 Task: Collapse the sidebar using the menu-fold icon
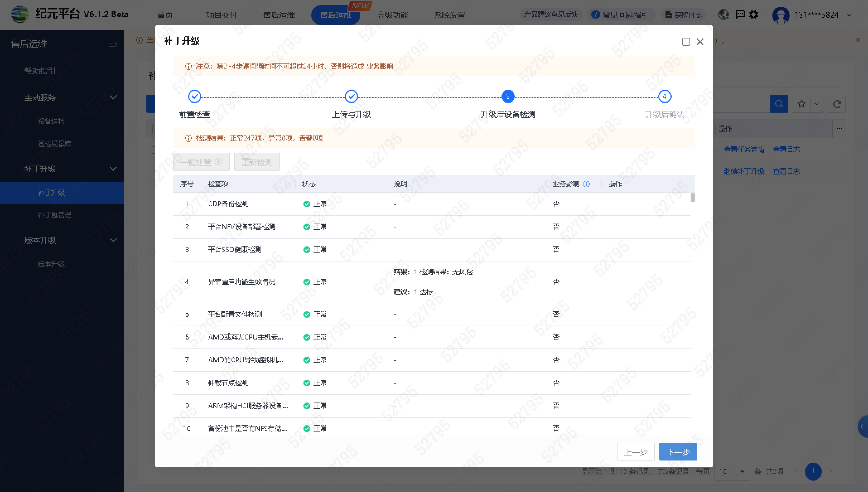click(x=113, y=44)
